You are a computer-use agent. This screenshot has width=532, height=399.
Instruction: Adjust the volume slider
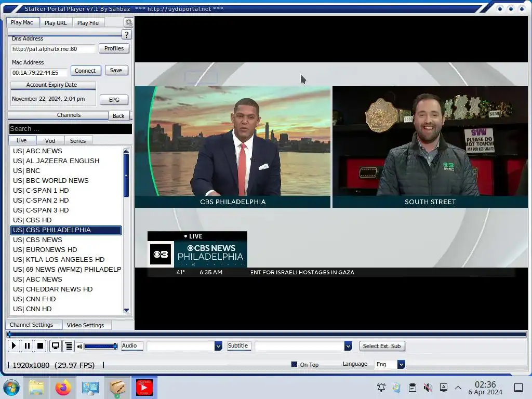coord(101,347)
